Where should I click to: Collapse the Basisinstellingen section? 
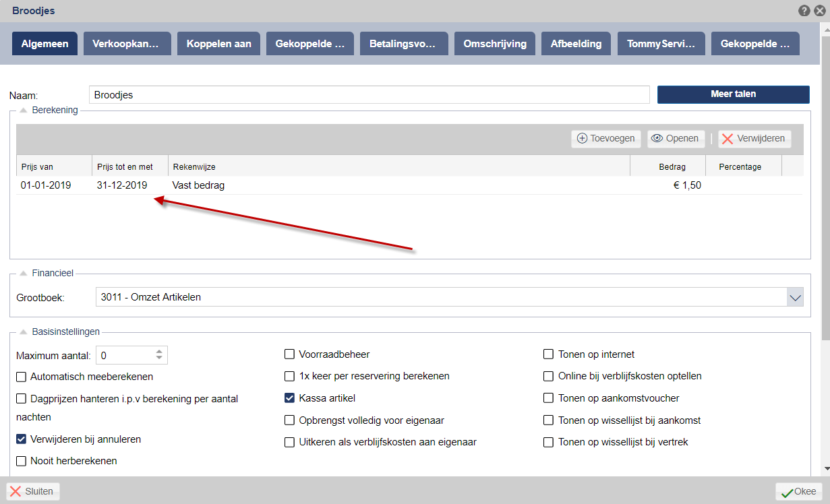(x=24, y=332)
